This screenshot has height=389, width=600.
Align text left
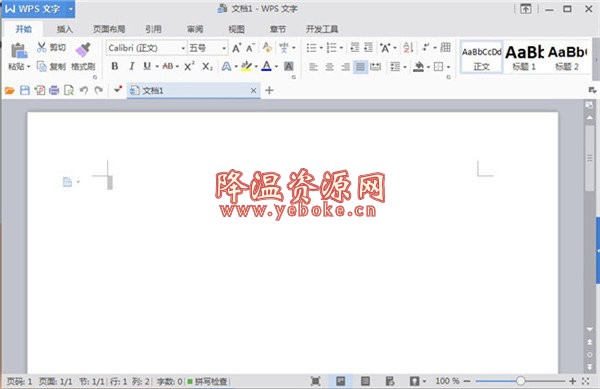[x=313, y=67]
